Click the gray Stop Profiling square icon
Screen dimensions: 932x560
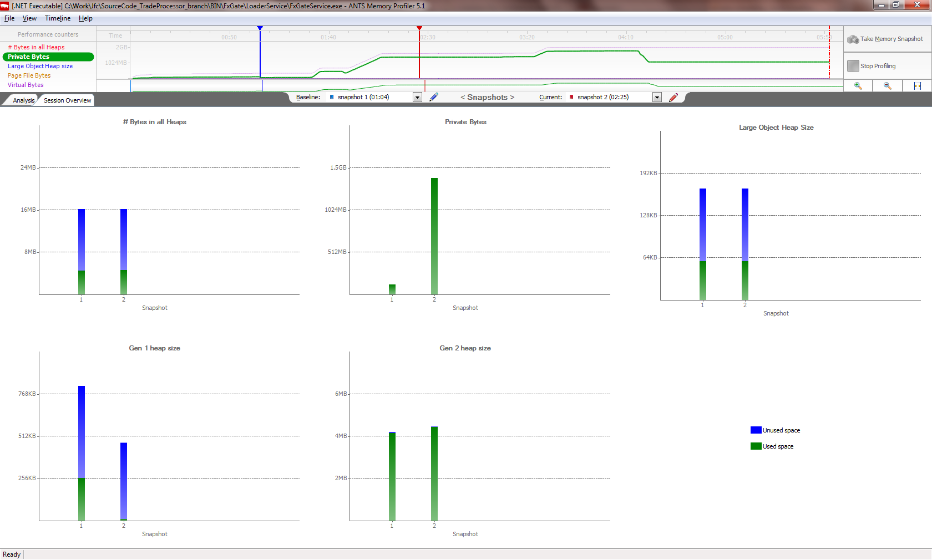tap(853, 66)
